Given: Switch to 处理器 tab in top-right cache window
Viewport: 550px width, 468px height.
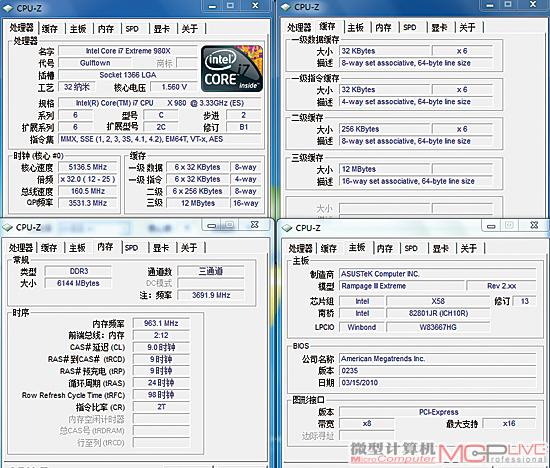Looking at the screenshot, I should 299,27.
